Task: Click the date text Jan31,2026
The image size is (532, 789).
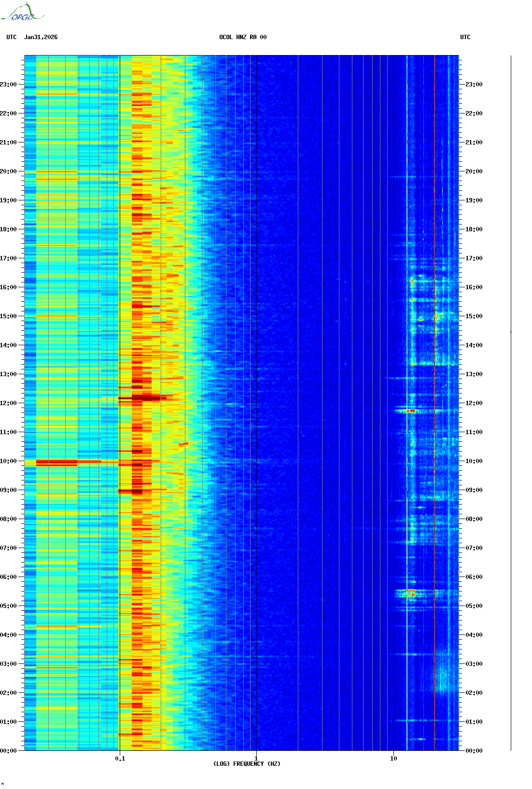Action: pyautogui.click(x=41, y=37)
